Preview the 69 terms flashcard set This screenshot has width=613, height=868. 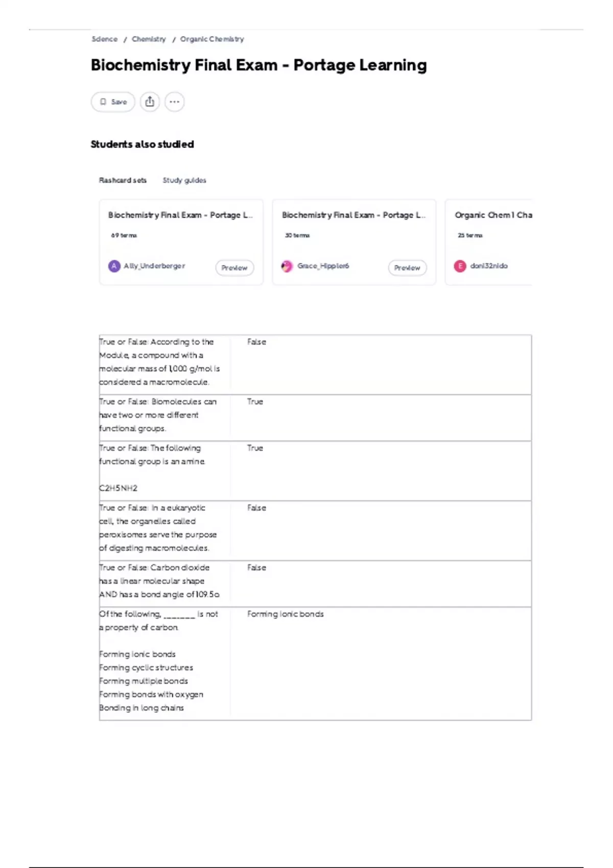click(x=234, y=268)
